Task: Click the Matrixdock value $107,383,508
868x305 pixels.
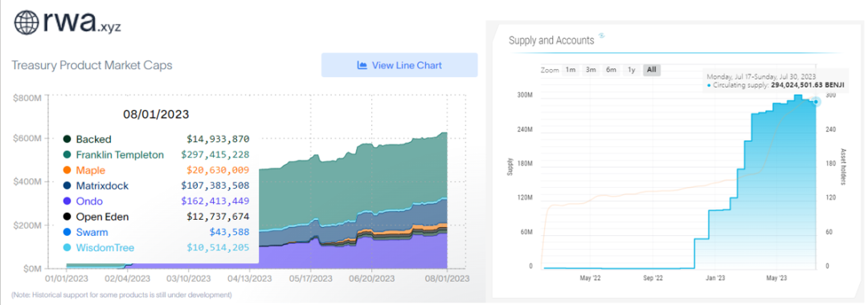Action: 215,185
